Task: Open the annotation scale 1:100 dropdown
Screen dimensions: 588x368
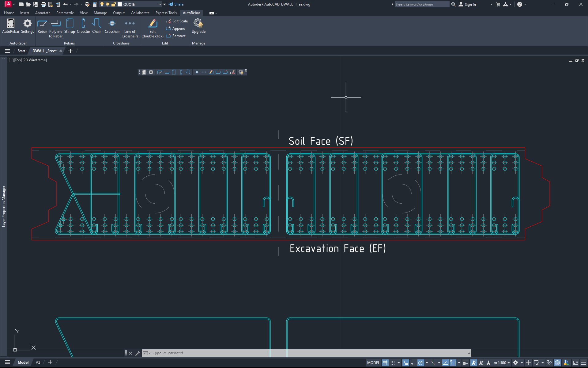Action: pos(502,363)
